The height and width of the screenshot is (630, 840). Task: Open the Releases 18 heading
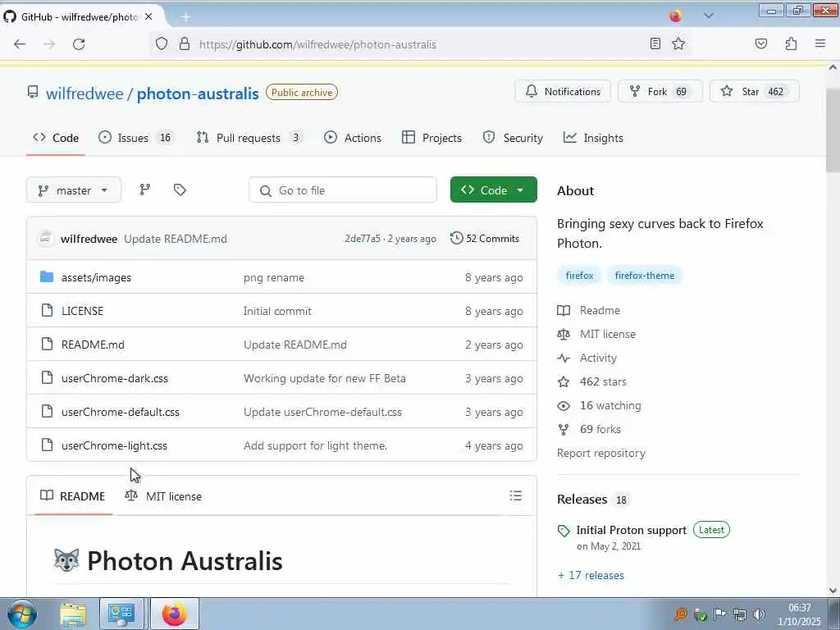[x=591, y=500]
